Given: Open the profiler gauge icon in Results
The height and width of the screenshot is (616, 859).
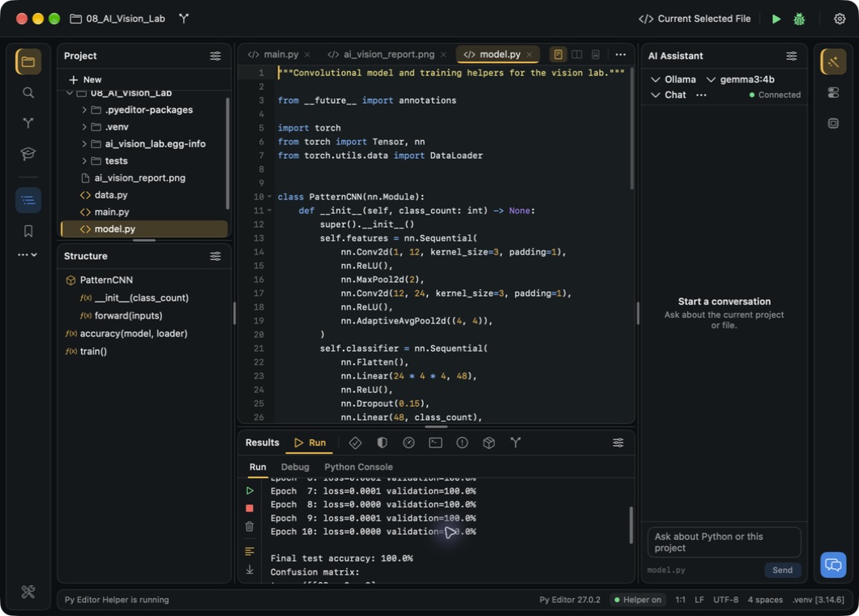Looking at the screenshot, I should [x=408, y=443].
